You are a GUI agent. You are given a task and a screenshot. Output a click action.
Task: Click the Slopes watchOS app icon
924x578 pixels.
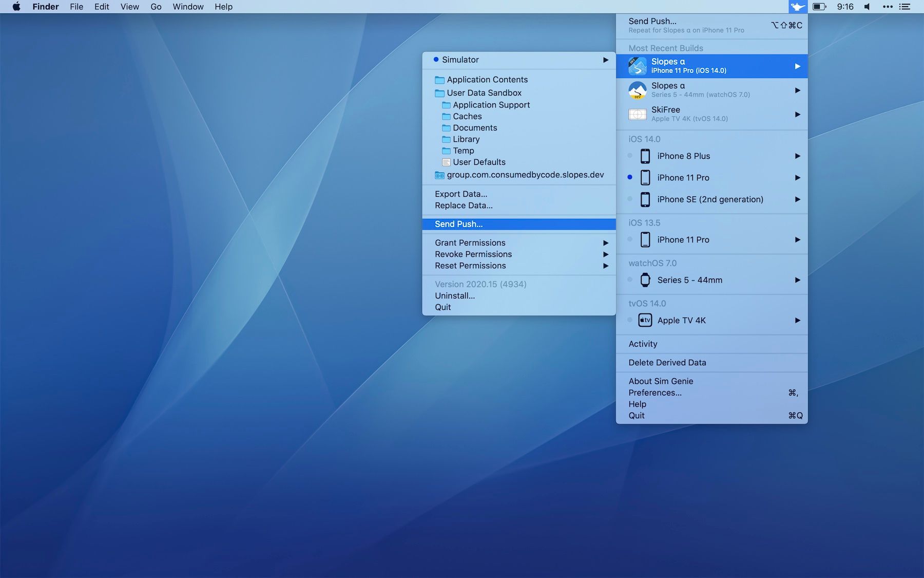(x=638, y=90)
